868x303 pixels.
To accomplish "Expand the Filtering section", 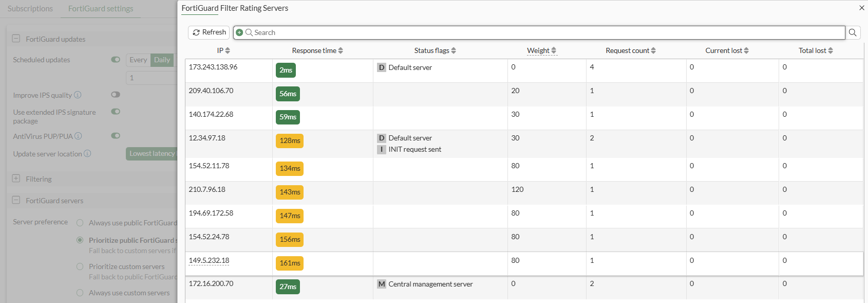I will (x=16, y=179).
